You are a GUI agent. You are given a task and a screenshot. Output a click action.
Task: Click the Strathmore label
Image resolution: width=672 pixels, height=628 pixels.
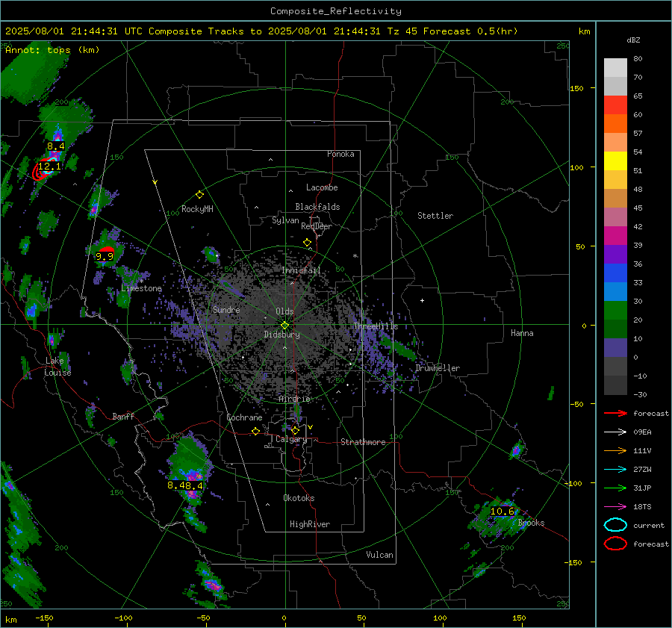tap(363, 442)
